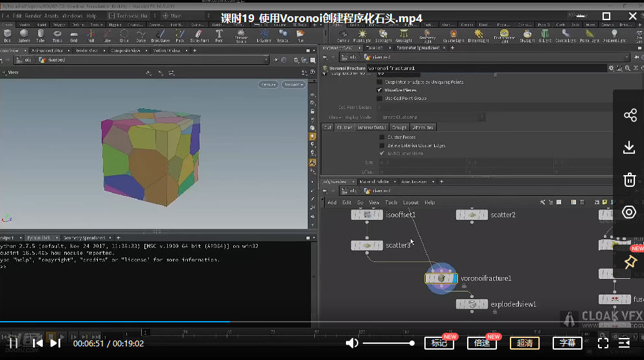Viewport: 644px width, 360px height.
Task: Pause the video playback
Action: point(13,342)
